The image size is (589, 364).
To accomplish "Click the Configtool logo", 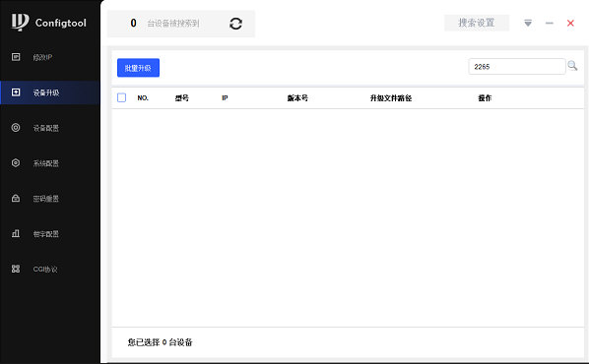I will pyautogui.click(x=49, y=23).
